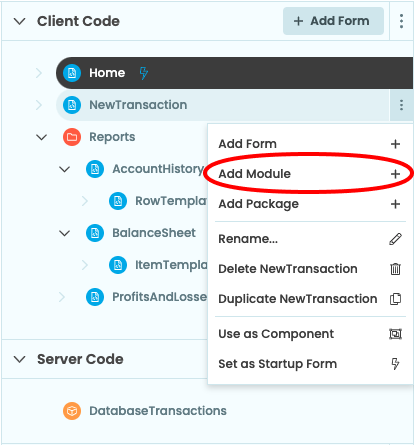Click the DatabaseTransactions server module icon
The image size is (414, 445).
click(72, 411)
